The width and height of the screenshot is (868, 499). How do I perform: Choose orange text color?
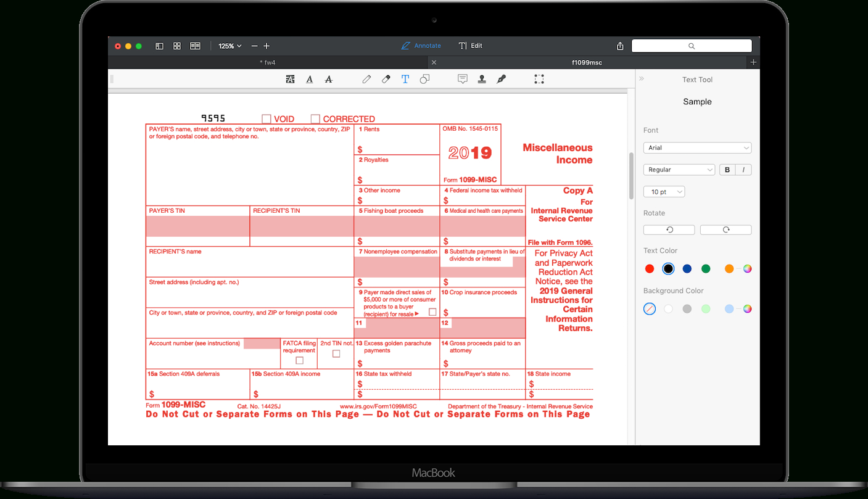coord(729,269)
